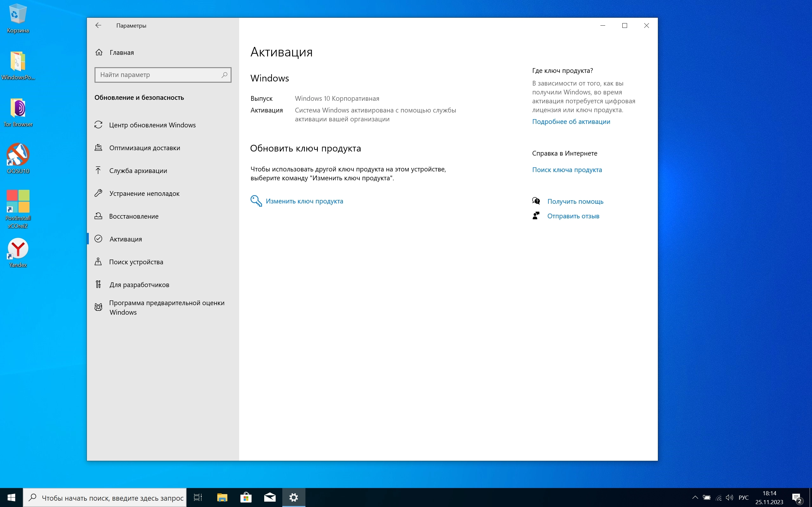This screenshot has height=507, width=812.
Task: Open Главная home page
Action: (x=121, y=52)
